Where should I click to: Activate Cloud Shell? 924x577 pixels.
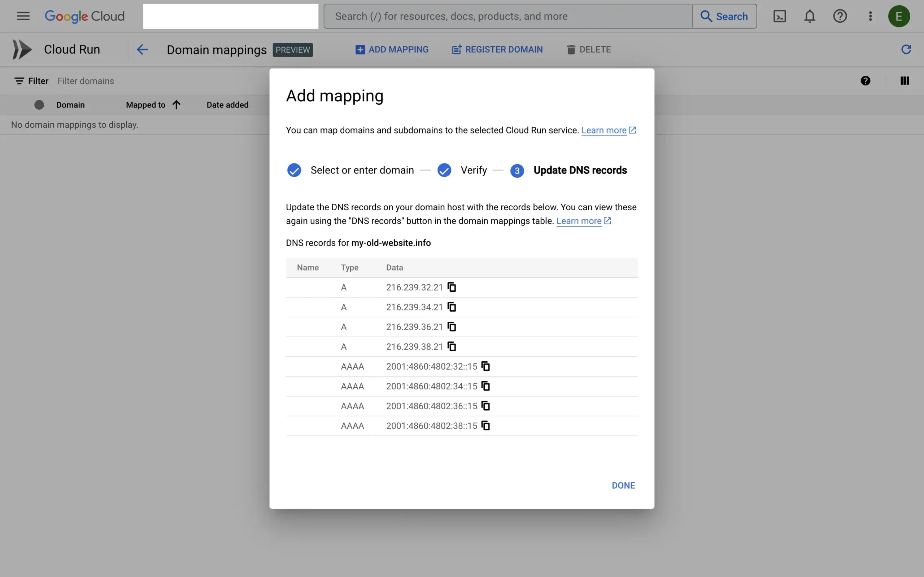click(x=780, y=16)
